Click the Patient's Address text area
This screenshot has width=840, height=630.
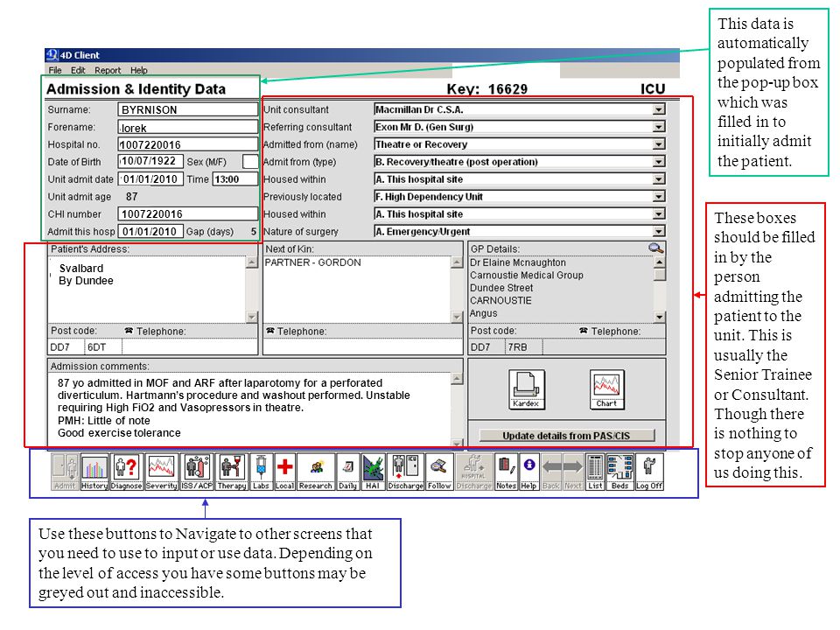pos(147,290)
